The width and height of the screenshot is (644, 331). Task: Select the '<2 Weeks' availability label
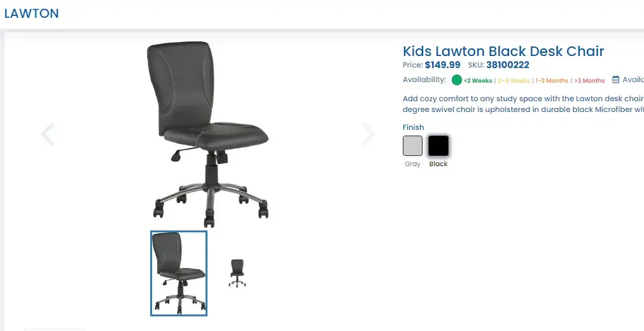478,81
